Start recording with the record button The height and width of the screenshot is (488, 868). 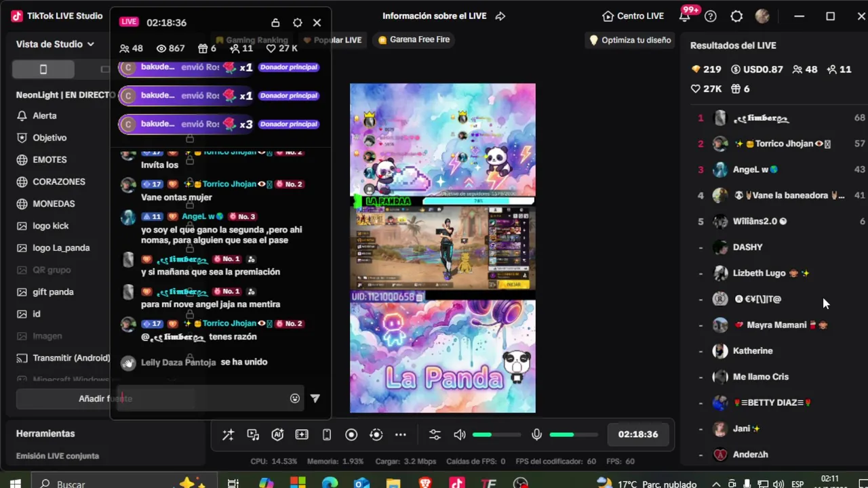coord(351,435)
